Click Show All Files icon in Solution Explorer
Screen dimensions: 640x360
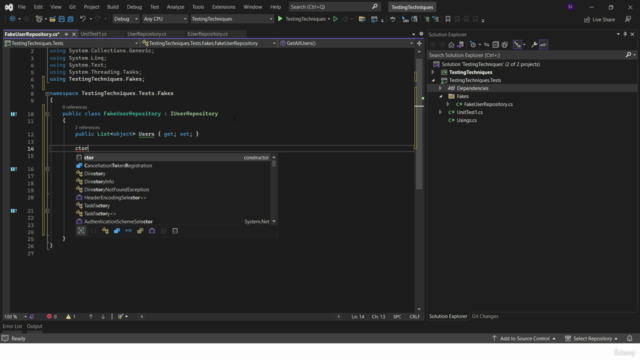tap(504, 45)
